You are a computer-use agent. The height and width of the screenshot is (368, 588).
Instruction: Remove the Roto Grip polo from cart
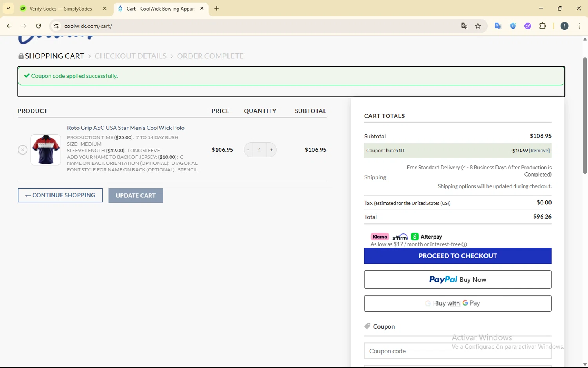pyautogui.click(x=22, y=150)
